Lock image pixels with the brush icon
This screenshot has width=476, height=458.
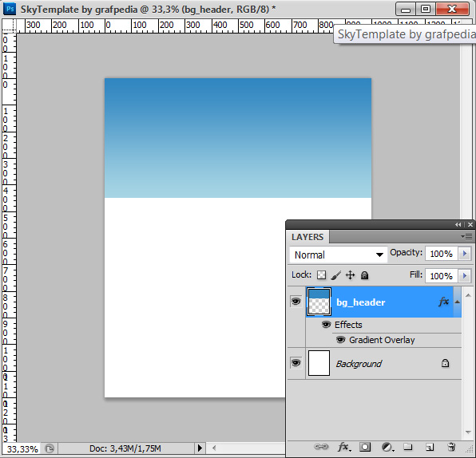335,275
